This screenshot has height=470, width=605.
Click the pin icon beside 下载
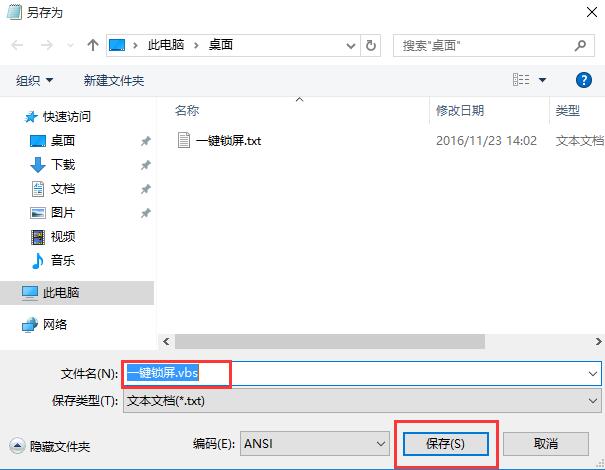(x=145, y=165)
